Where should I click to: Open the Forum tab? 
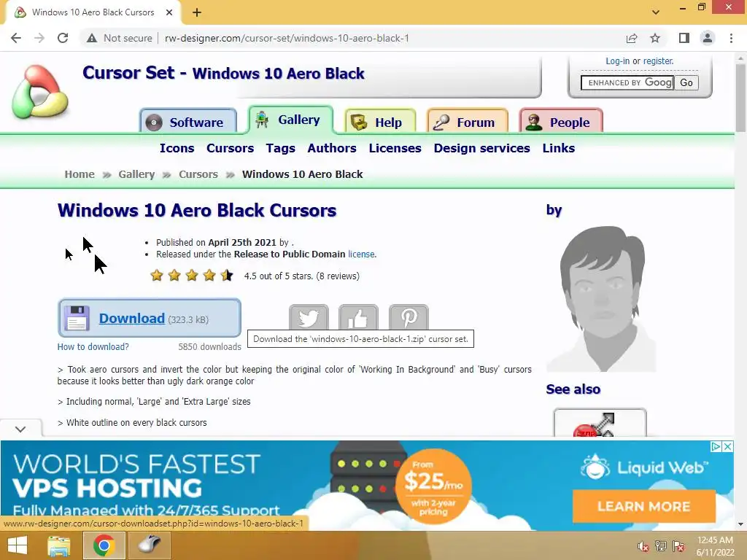(468, 122)
